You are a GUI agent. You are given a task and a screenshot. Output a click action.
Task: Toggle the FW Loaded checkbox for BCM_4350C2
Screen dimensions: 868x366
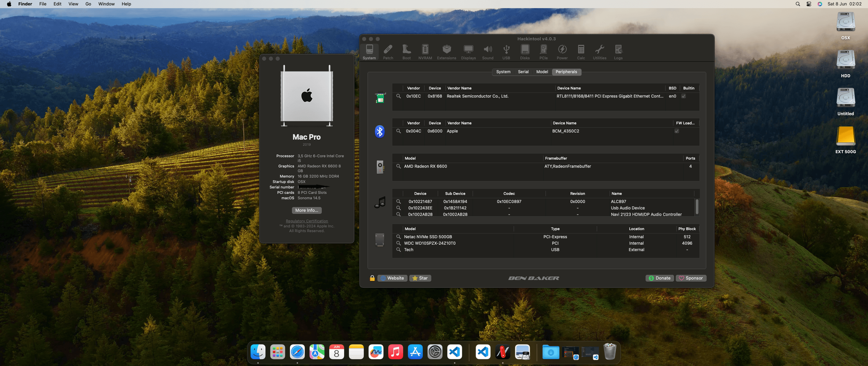pos(677,131)
